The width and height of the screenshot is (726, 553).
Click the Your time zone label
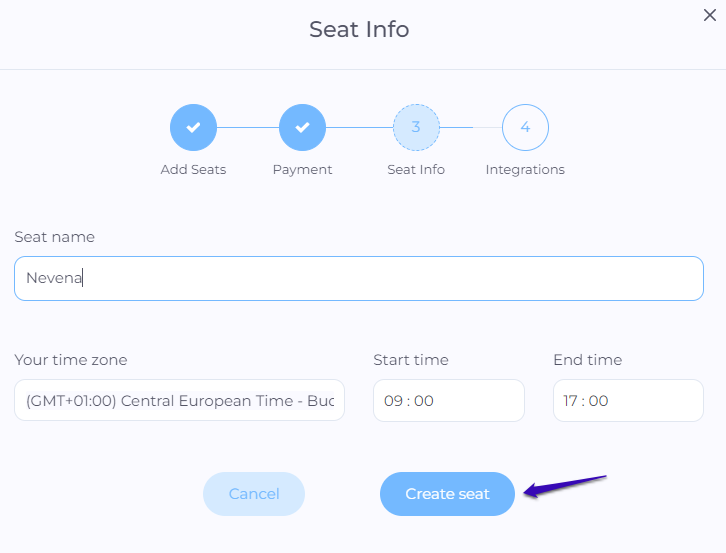click(71, 360)
